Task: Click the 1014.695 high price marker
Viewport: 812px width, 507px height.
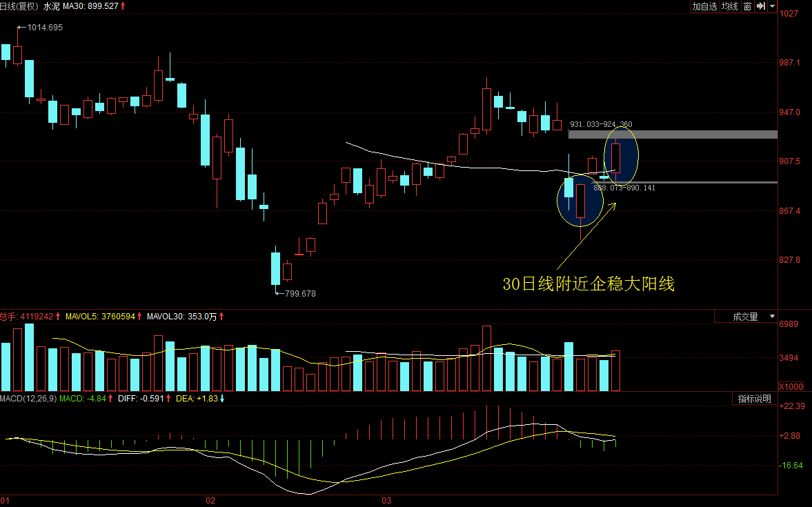Action: [44, 28]
